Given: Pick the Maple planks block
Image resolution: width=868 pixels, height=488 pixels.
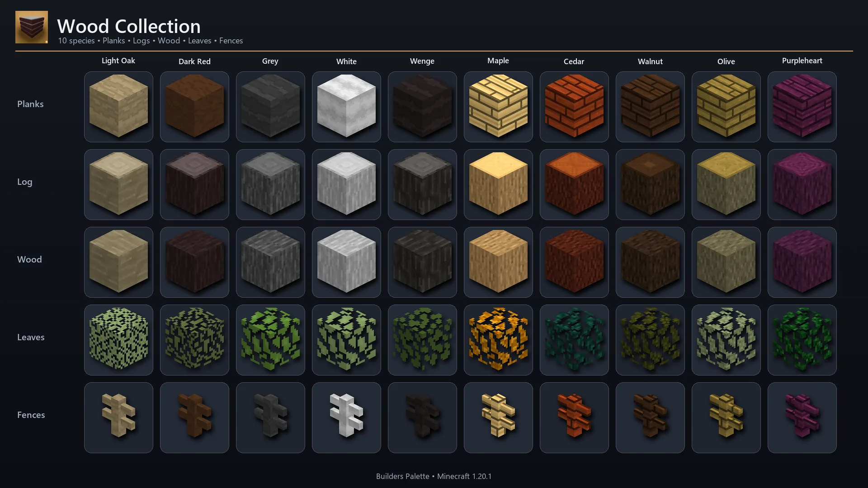Looking at the screenshot, I should coord(498,107).
